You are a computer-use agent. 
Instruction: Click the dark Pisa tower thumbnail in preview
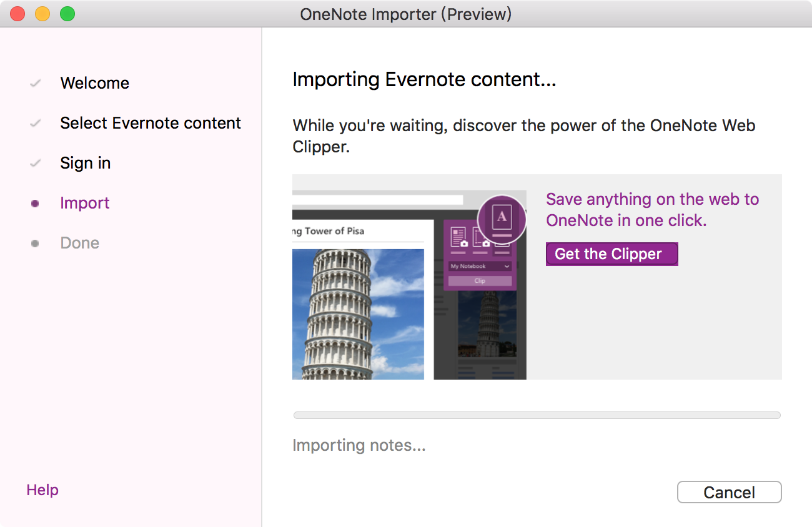487,323
